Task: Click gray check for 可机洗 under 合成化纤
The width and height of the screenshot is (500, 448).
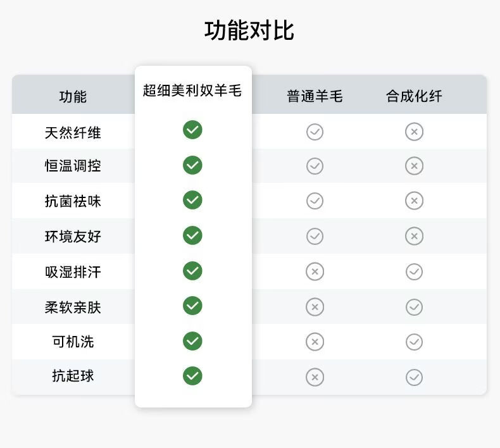Action: click(x=414, y=342)
